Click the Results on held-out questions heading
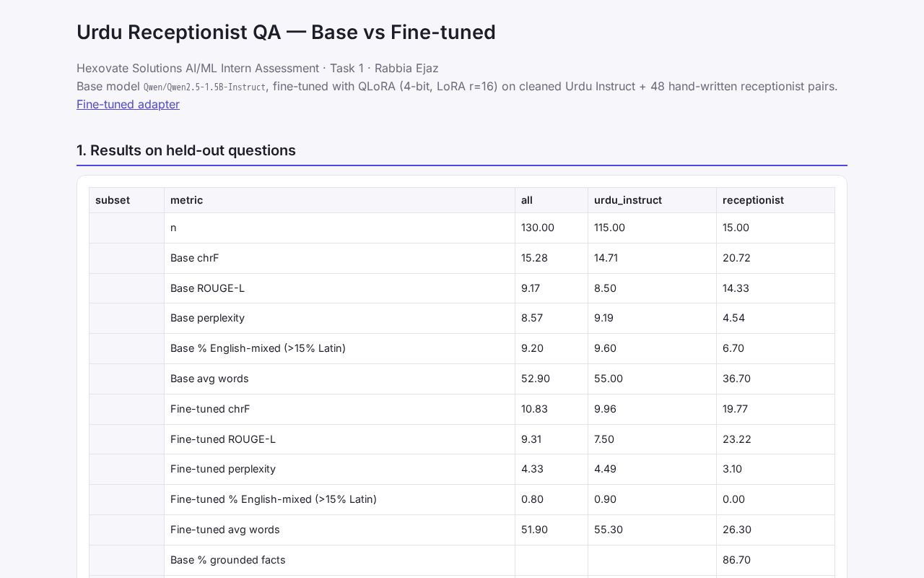 (x=186, y=150)
